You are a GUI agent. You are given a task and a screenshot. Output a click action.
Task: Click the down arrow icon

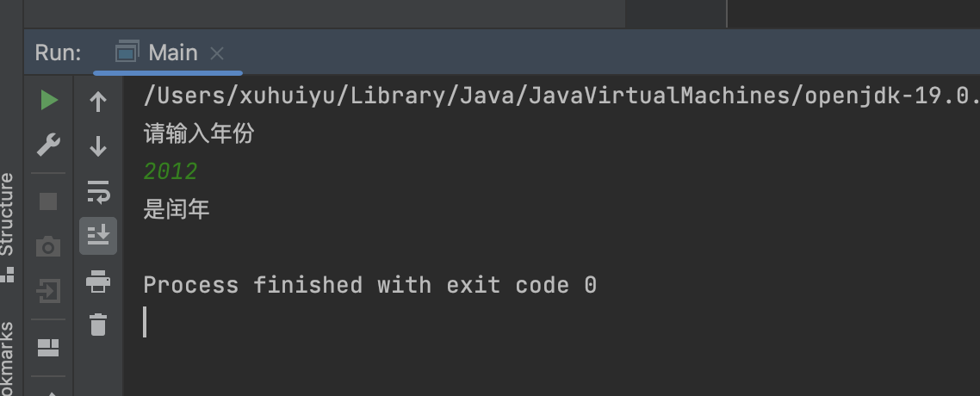[98, 146]
